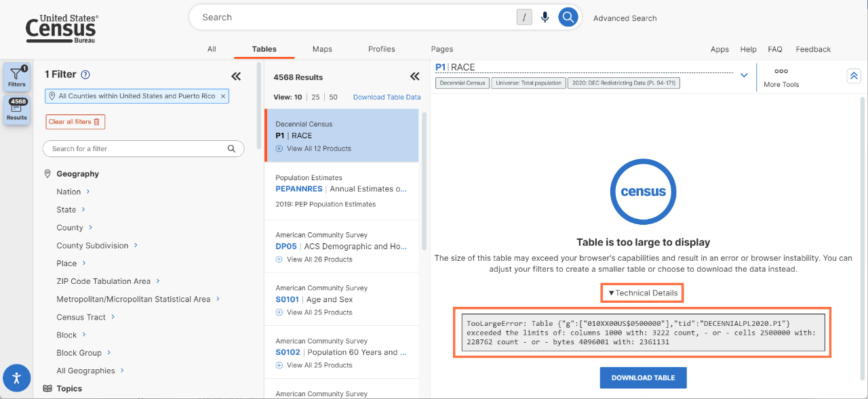Expand View All 12 Products plus icon
Viewport: 868px width, 399px height.
[x=279, y=148]
